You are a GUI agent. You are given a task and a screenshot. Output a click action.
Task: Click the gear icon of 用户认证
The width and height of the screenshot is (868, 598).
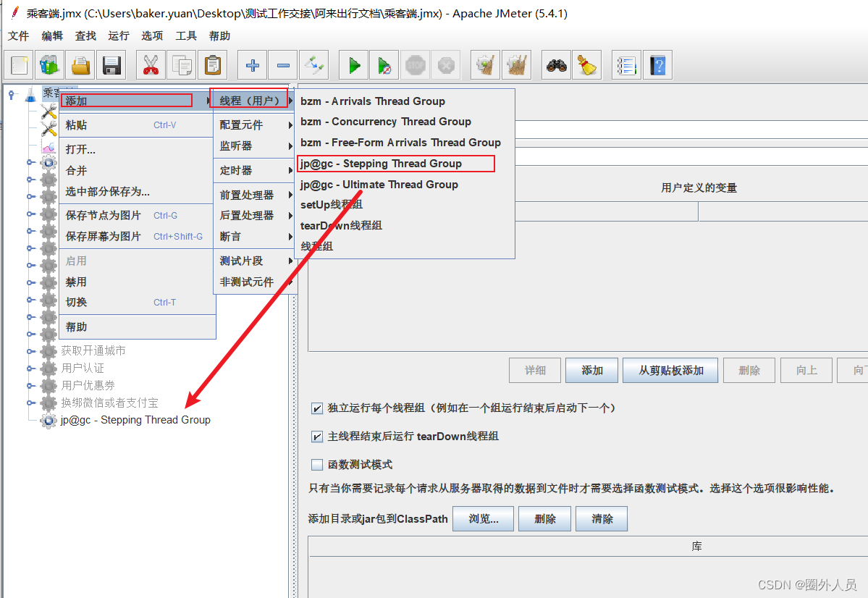point(49,369)
